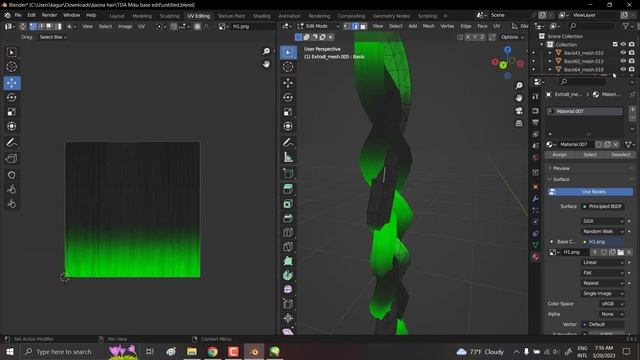
Task: Select the Extrude Region tool
Action: pyautogui.click(x=288, y=189)
